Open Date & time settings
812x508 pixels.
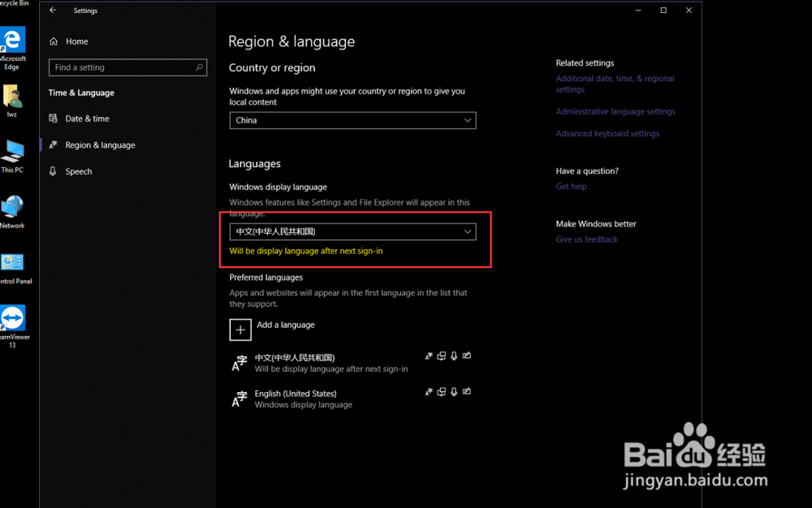[87, 118]
